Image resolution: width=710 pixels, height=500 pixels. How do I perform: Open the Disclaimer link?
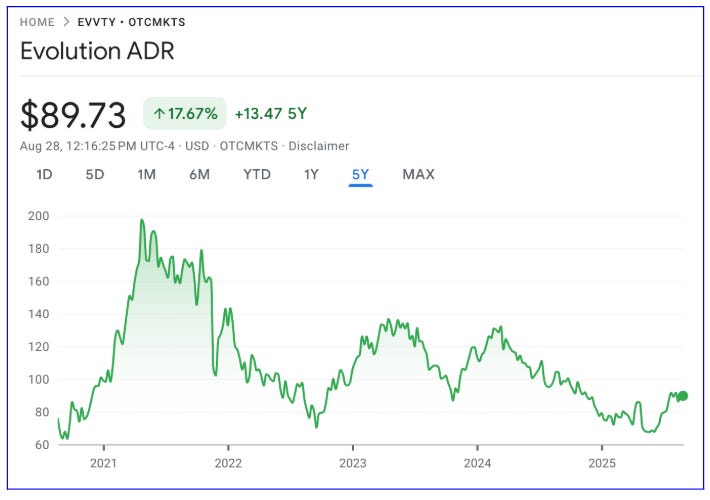[319, 146]
